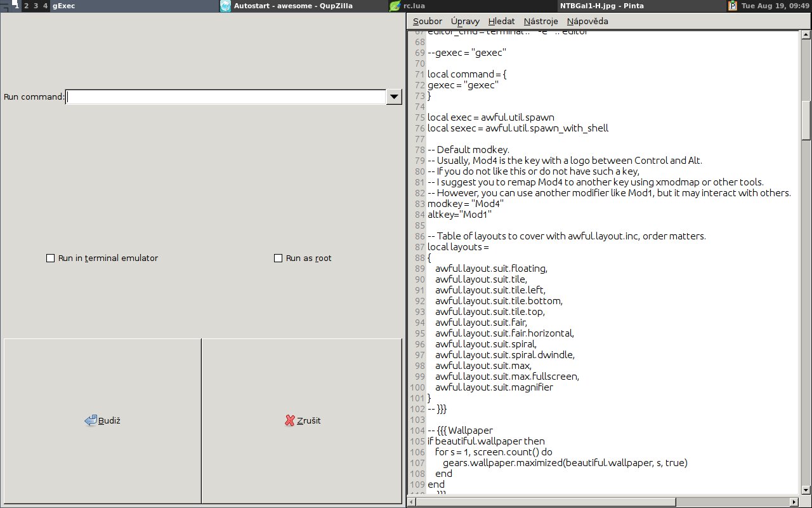The height and width of the screenshot is (508, 812).
Task: Select workspace tag 2
Action: point(26,6)
